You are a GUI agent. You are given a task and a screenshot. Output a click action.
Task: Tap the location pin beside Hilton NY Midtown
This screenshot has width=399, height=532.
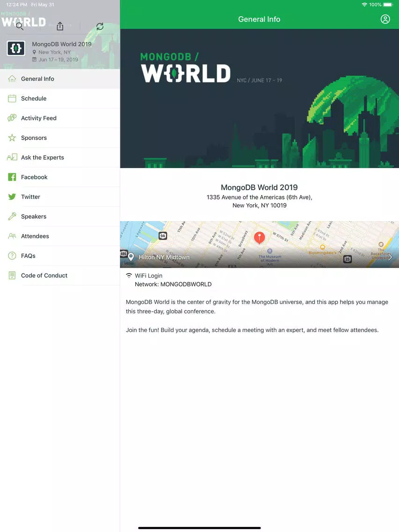coord(131,257)
